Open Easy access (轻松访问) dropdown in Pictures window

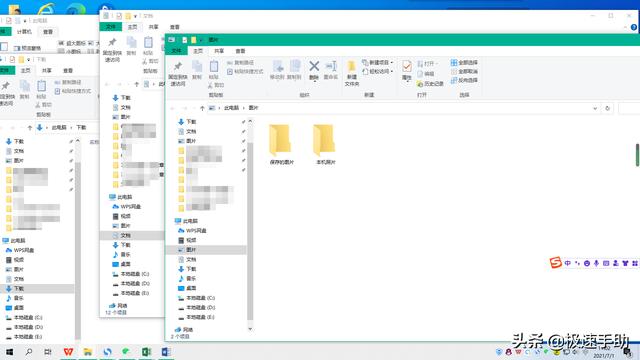(x=378, y=71)
